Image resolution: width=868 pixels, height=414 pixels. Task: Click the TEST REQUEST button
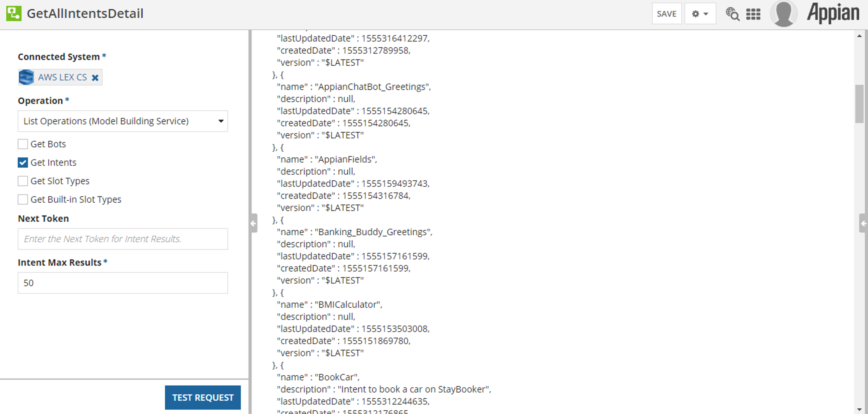(203, 398)
